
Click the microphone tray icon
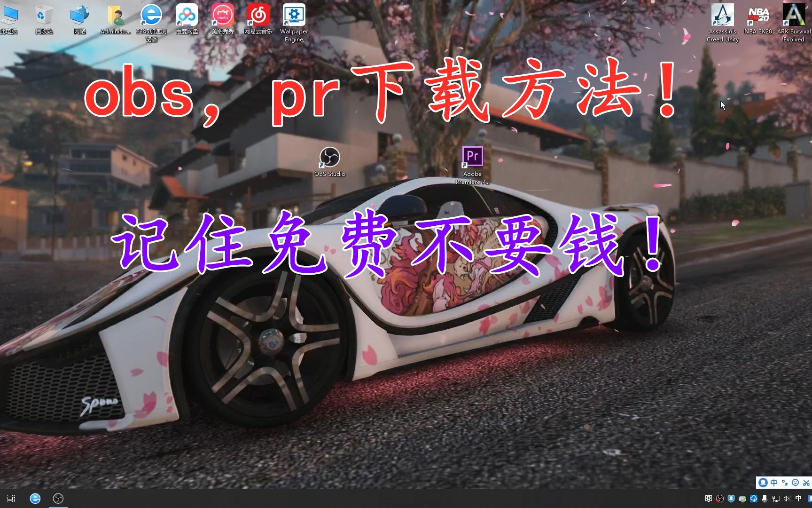click(765, 499)
